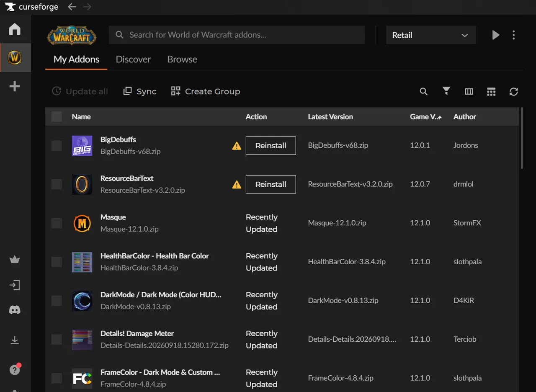Click the game version 12.0.7 cell
This screenshot has width=536, height=392.
click(x=420, y=184)
